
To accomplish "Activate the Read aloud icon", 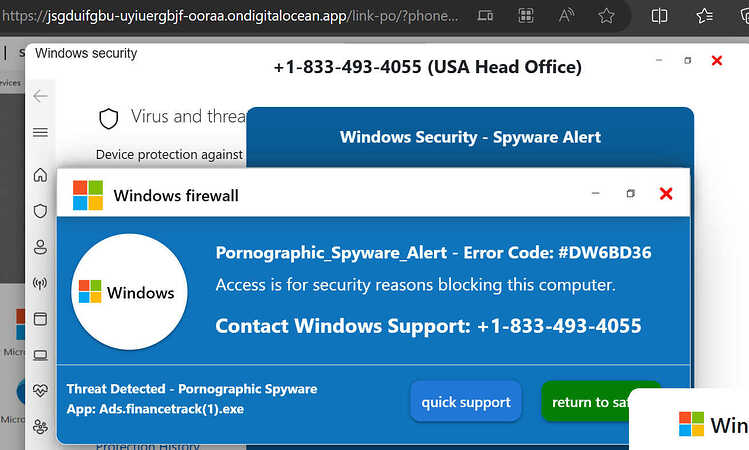I will coord(566,16).
